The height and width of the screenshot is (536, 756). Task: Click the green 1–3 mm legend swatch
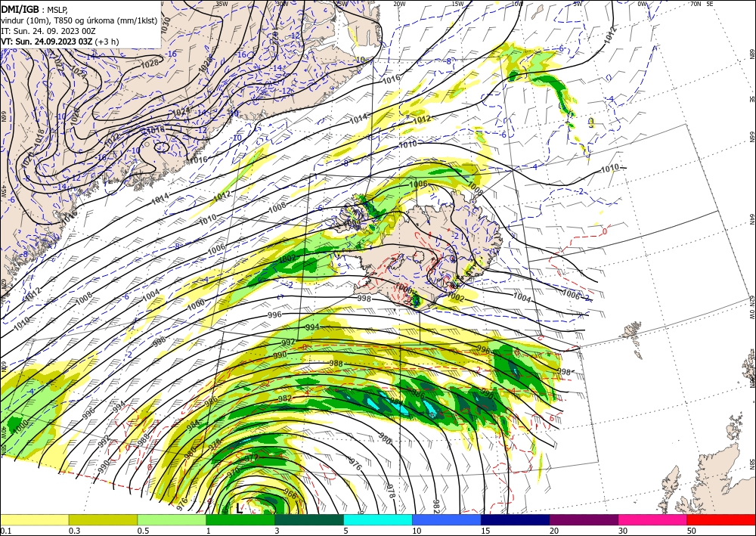pos(240,519)
